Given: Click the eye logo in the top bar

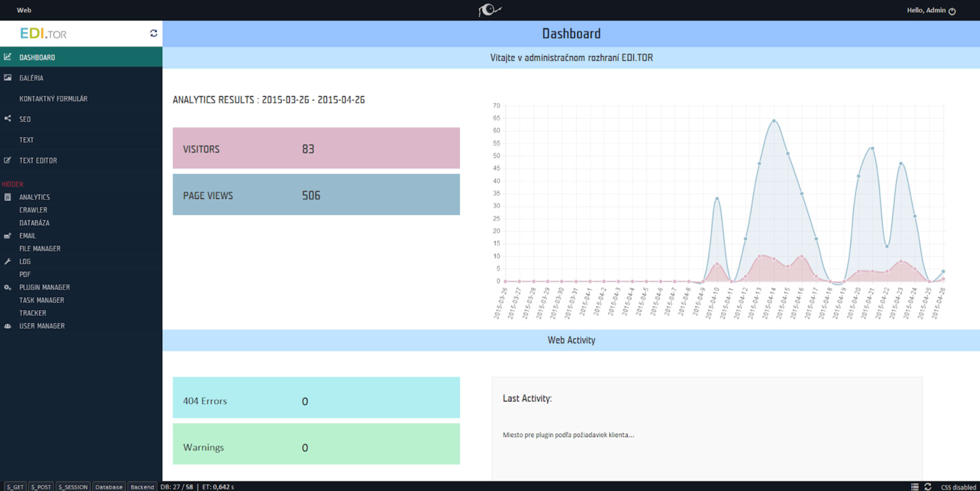Looking at the screenshot, I should tap(489, 10).
